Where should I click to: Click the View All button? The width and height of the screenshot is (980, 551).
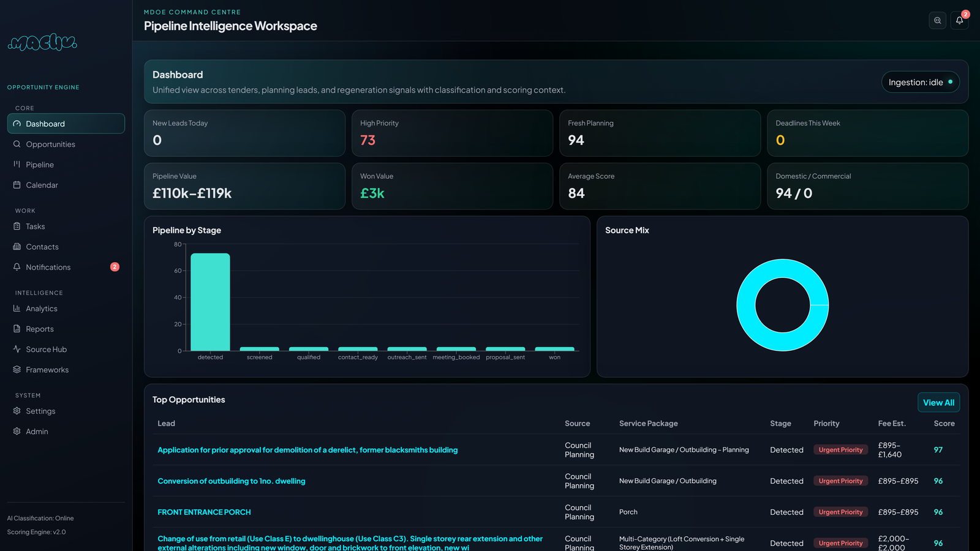938,402
